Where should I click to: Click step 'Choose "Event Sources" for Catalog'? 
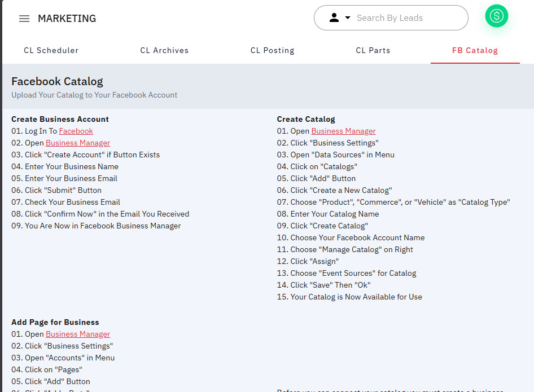pos(347,273)
